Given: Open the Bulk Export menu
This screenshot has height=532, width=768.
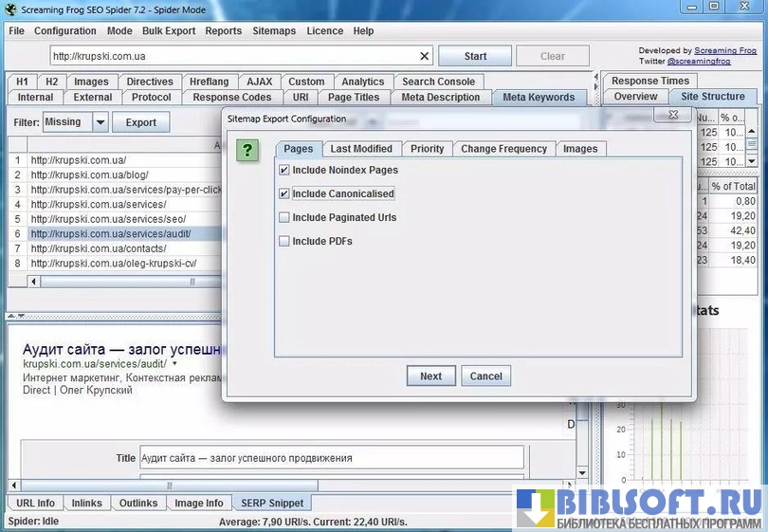Looking at the screenshot, I should [169, 30].
